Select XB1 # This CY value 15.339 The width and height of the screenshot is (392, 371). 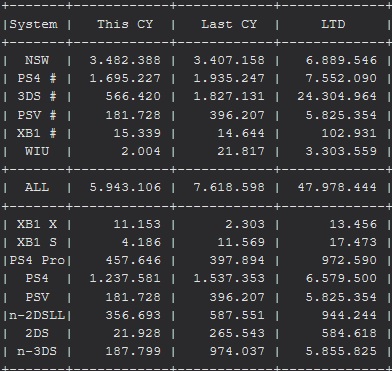[x=137, y=133]
